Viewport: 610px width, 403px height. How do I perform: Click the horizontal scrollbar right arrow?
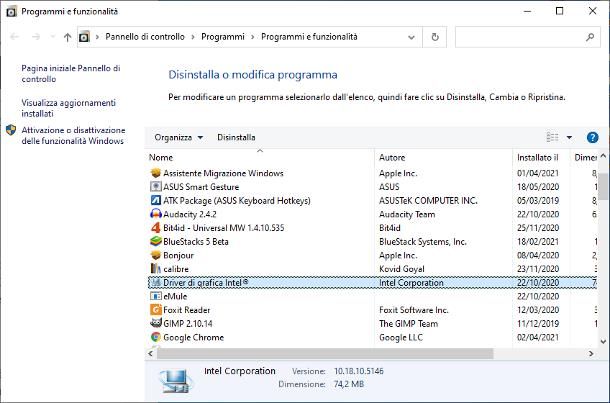point(591,354)
